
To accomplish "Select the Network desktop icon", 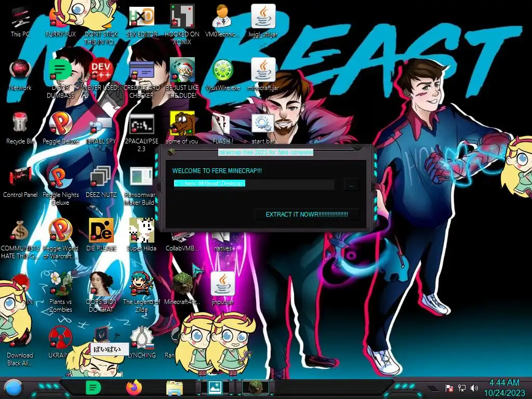I will [x=20, y=75].
